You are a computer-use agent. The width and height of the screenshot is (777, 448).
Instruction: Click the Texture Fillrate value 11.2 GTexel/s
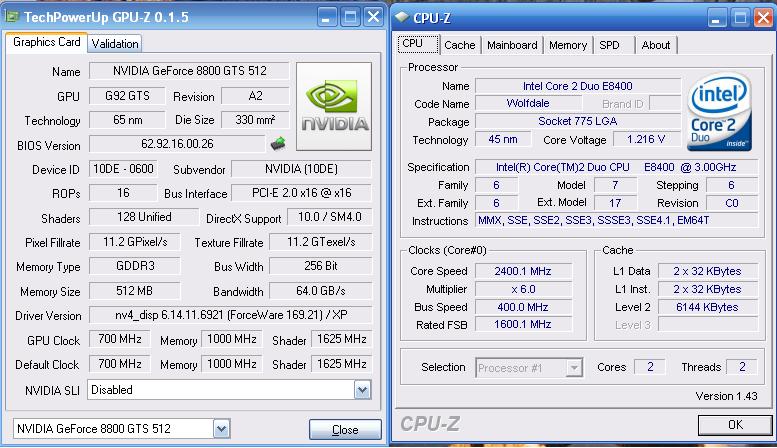[321, 242]
